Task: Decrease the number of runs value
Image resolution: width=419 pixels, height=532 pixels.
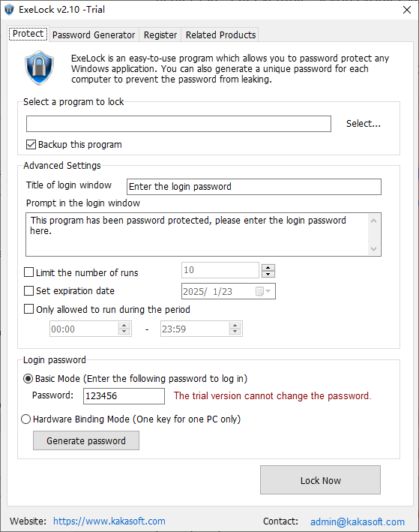Action: pyautogui.click(x=268, y=274)
